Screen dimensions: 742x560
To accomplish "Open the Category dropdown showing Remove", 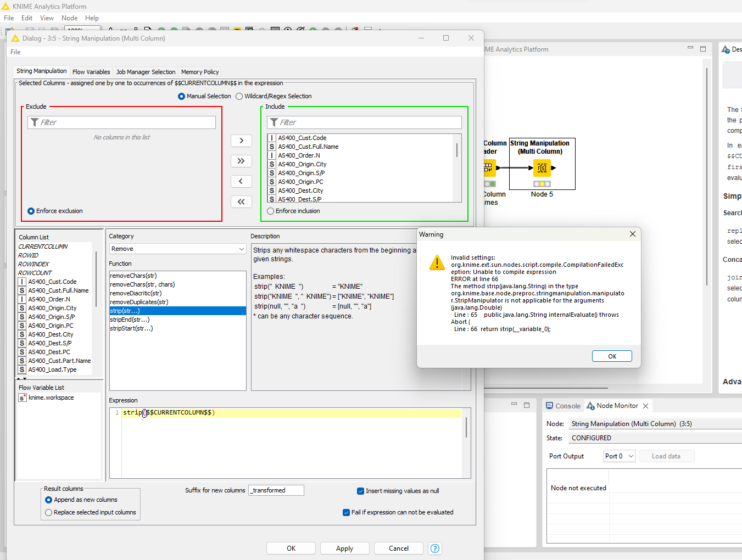I will click(177, 249).
